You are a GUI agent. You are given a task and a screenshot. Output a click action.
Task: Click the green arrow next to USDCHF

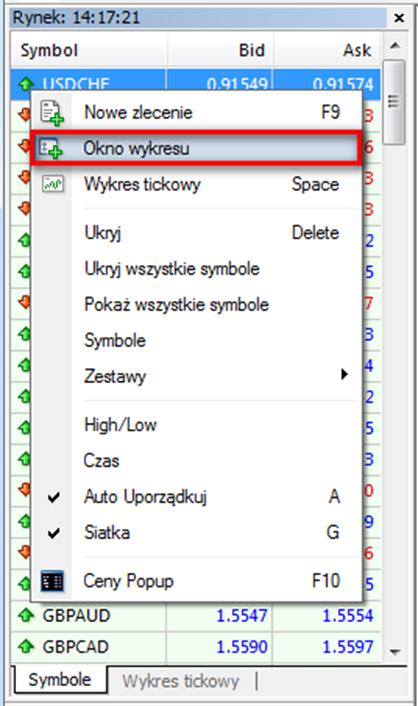pyautogui.click(x=26, y=83)
